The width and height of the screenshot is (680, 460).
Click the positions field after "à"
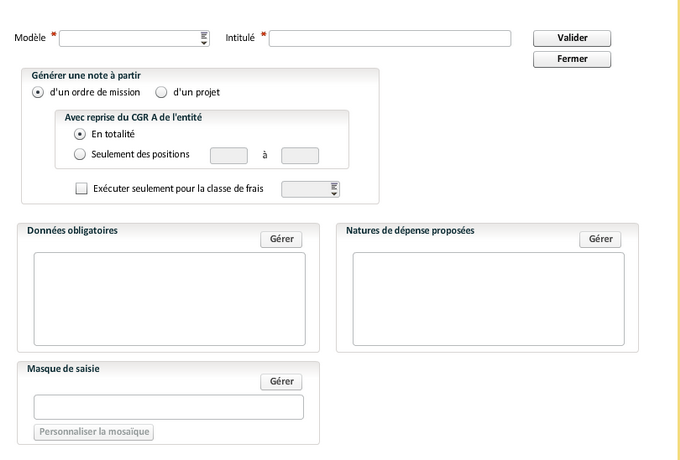300,155
